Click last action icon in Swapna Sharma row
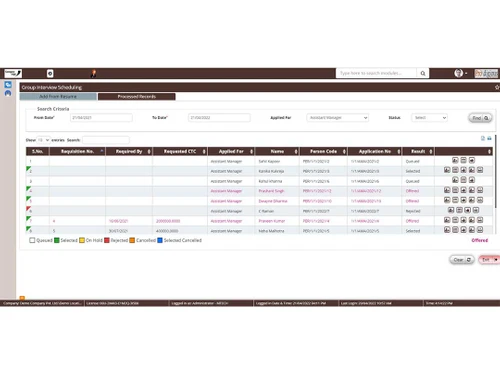Screen dimensions: 500x375 480,200
